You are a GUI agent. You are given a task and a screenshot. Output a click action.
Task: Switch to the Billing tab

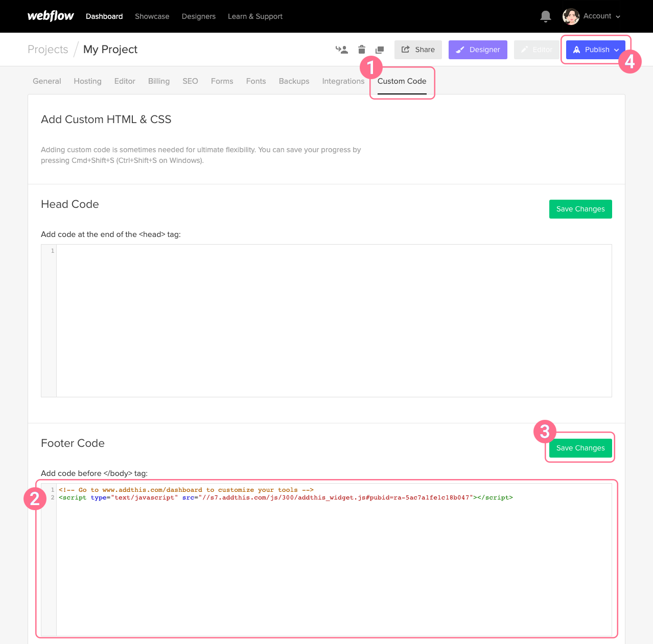coord(159,81)
